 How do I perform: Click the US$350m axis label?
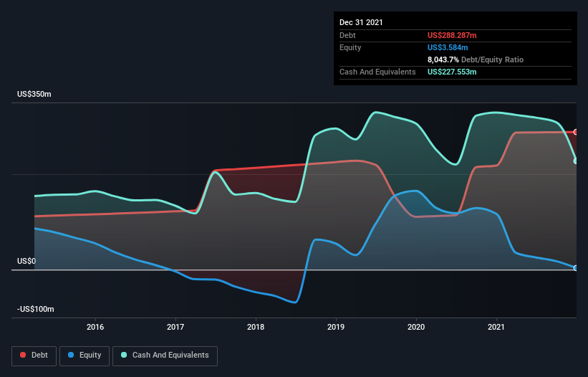coord(34,94)
